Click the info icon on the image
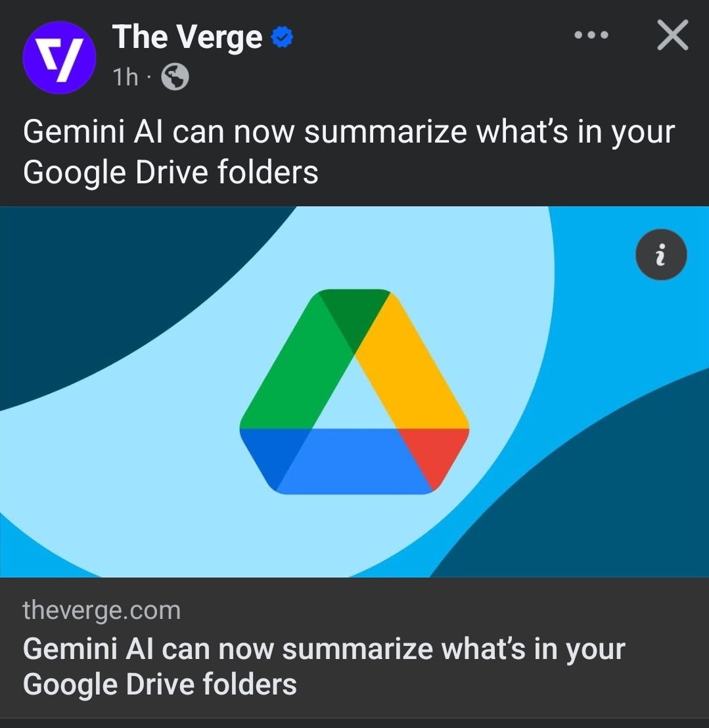This screenshot has height=728, width=709. coord(661,254)
